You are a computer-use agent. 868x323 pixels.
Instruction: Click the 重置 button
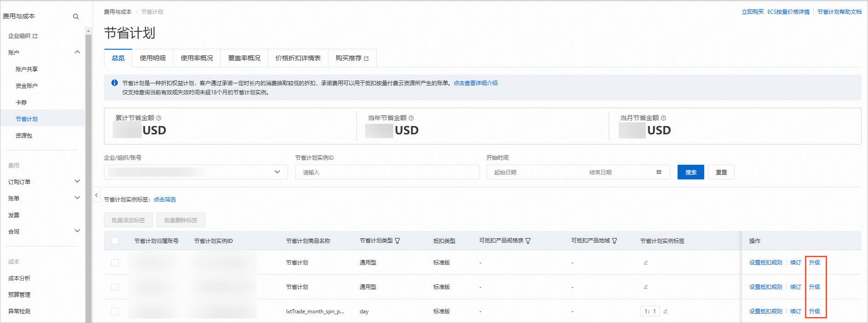click(x=721, y=172)
